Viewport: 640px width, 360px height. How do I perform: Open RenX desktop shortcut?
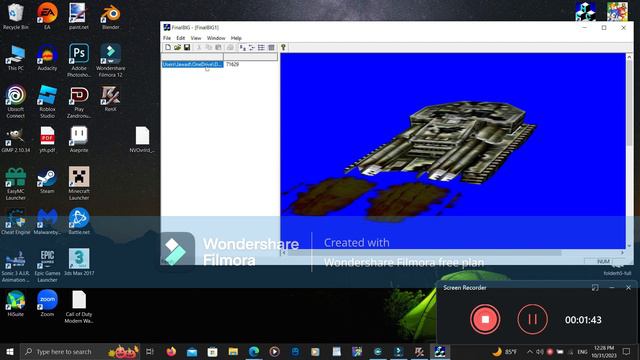point(111,98)
